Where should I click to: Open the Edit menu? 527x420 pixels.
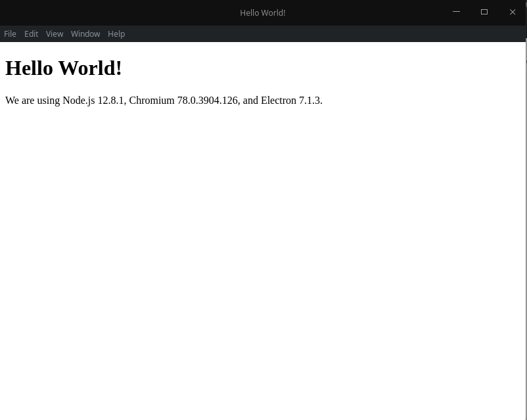coord(31,34)
